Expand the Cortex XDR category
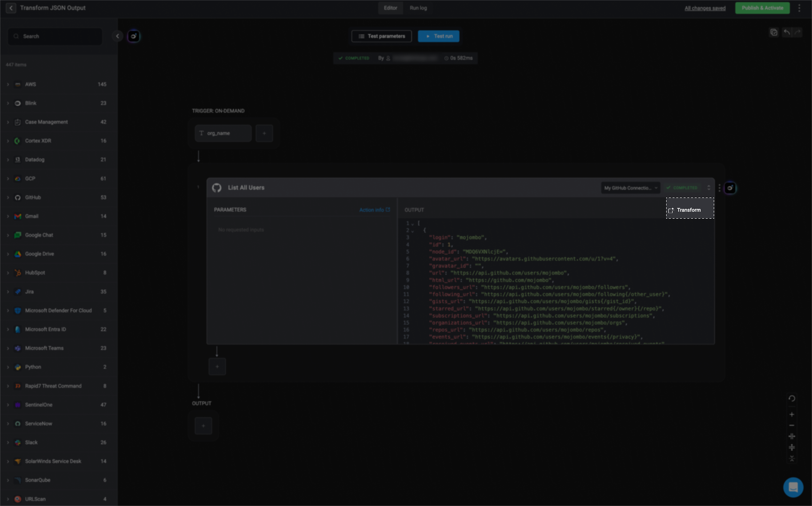 (x=8, y=141)
